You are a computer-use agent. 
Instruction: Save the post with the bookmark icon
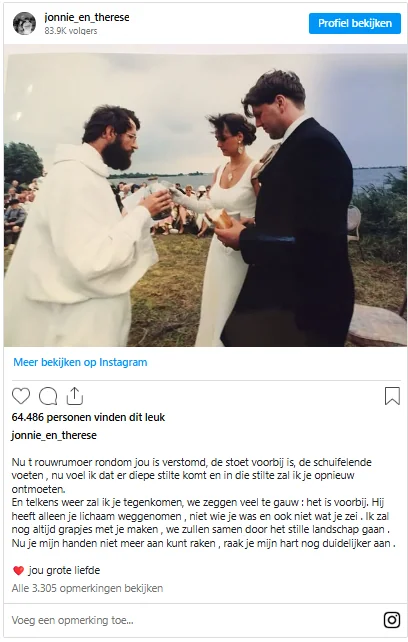point(392,396)
